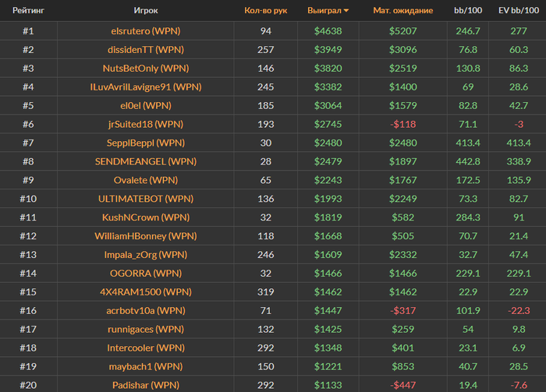Open player Impala_zOrg (WPN)

[x=146, y=255]
